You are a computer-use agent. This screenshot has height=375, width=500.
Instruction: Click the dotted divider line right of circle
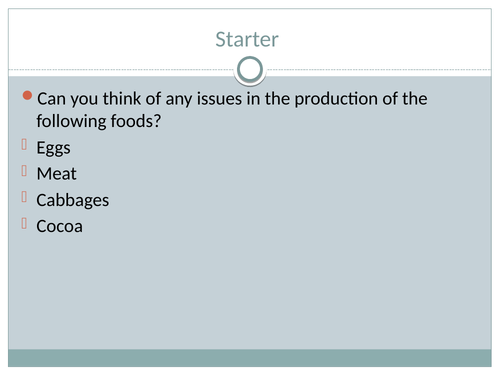pos(378,70)
